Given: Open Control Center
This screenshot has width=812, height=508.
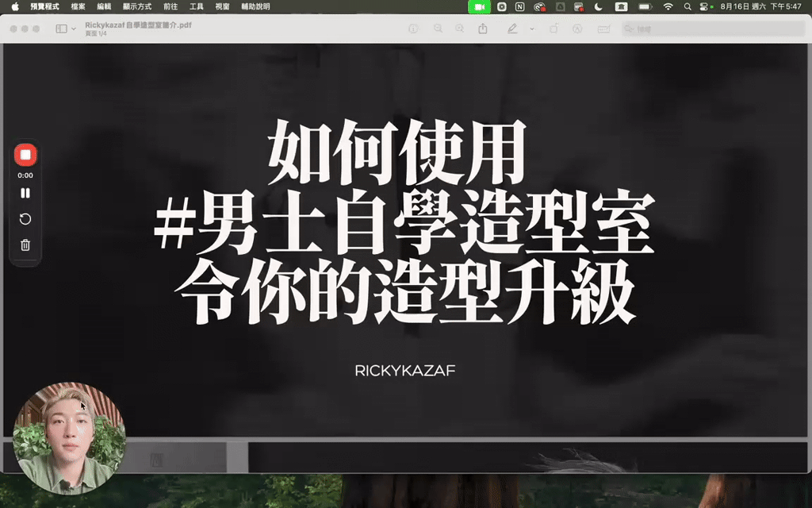Looking at the screenshot, I should coord(705,6).
